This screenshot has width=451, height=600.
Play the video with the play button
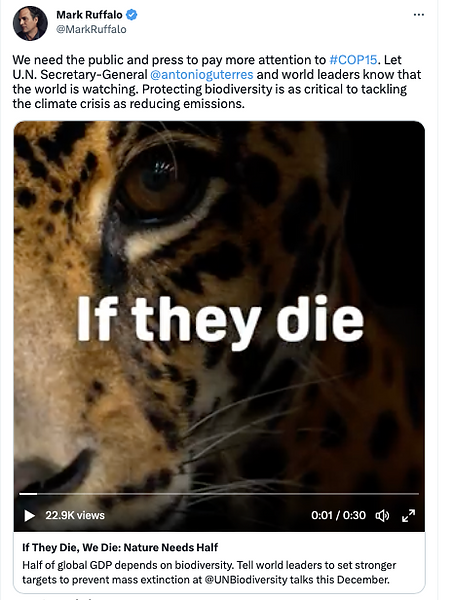(x=29, y=515)
